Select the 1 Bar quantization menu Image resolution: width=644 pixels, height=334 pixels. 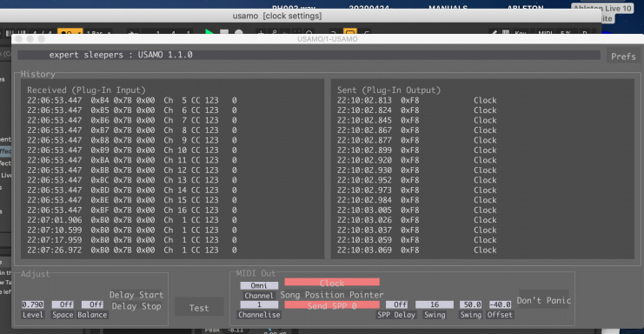(98, 32)
